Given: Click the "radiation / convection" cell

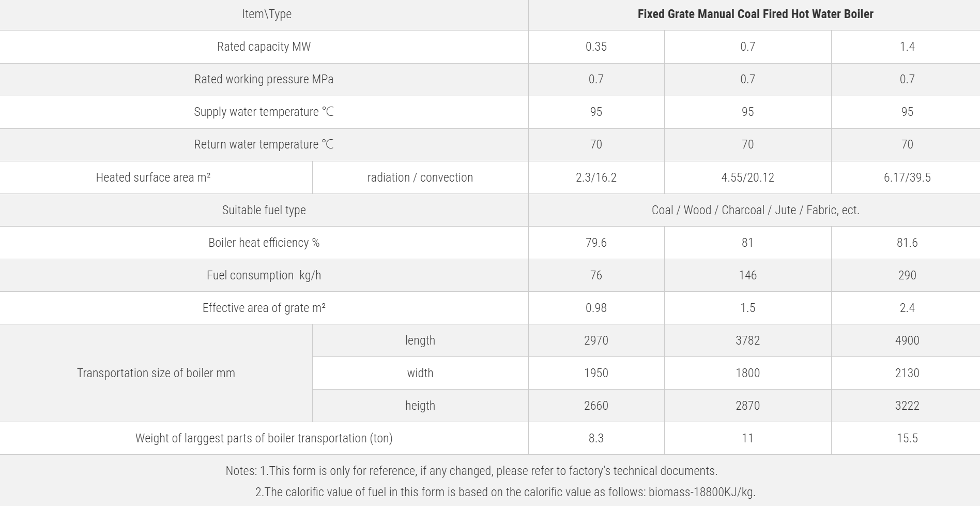Looking at the screenshot, I should (x=420, y=177).
